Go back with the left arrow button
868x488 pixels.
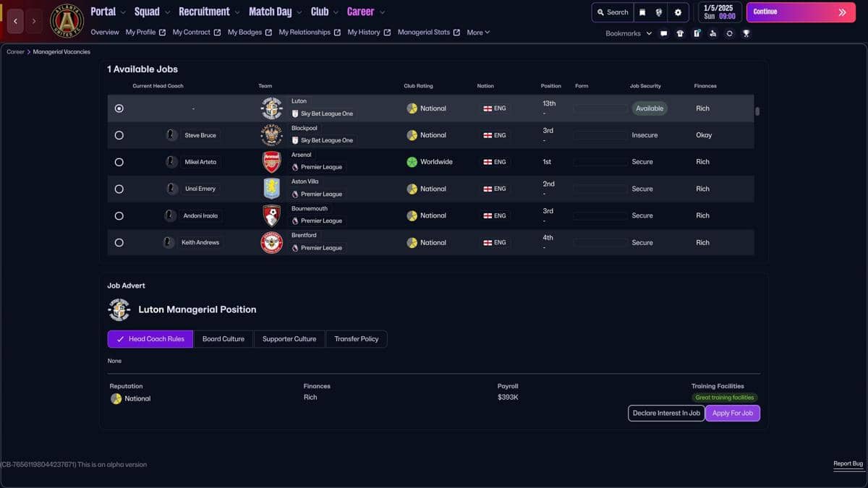coord(15,21)
